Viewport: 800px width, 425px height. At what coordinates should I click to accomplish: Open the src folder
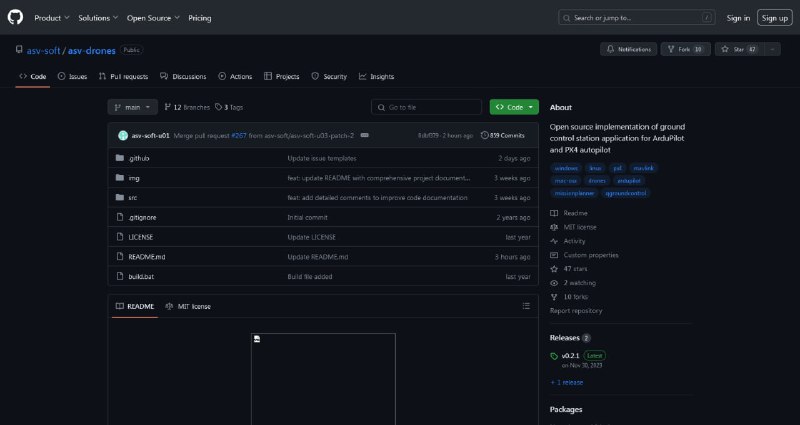pos(133,197)
